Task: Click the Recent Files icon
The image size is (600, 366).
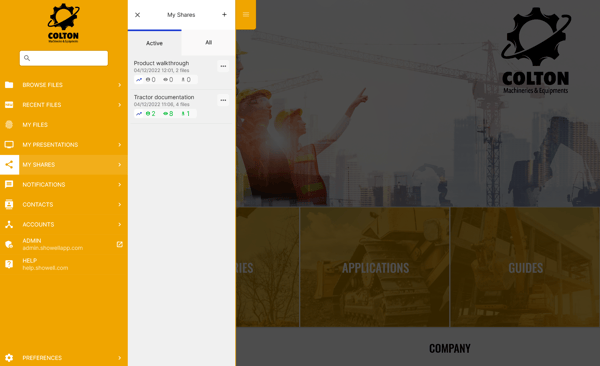Action: pyautogui.click(x=9, y=105)
